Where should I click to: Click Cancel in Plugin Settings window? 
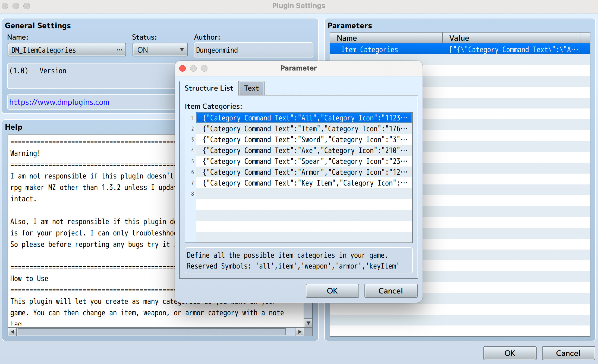click(x=568, y=353)
